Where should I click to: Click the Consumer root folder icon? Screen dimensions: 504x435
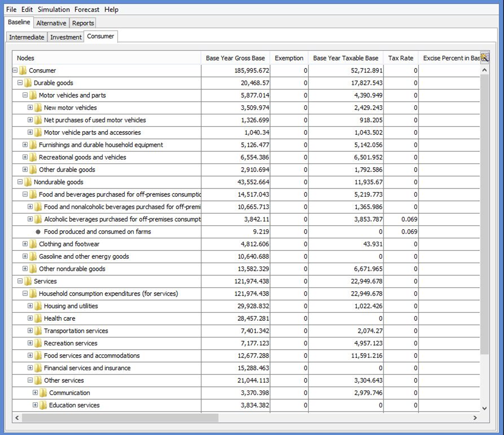coord(23,70)
